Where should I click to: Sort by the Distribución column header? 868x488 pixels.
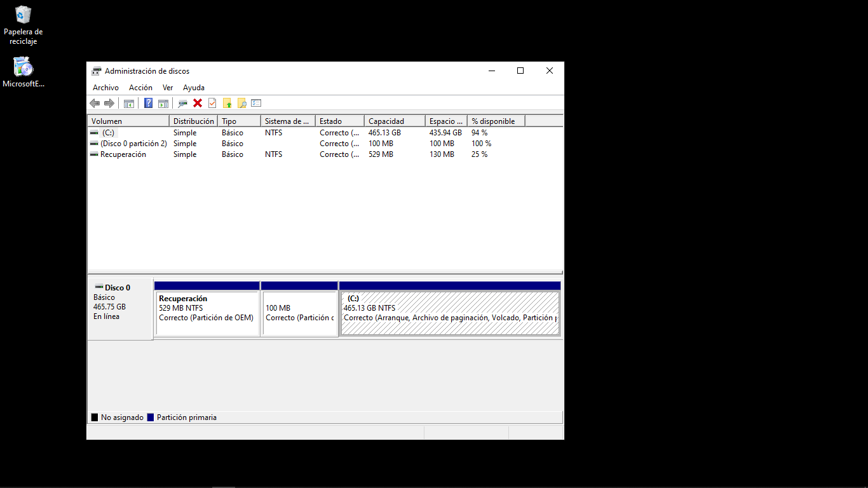[193, 121]
